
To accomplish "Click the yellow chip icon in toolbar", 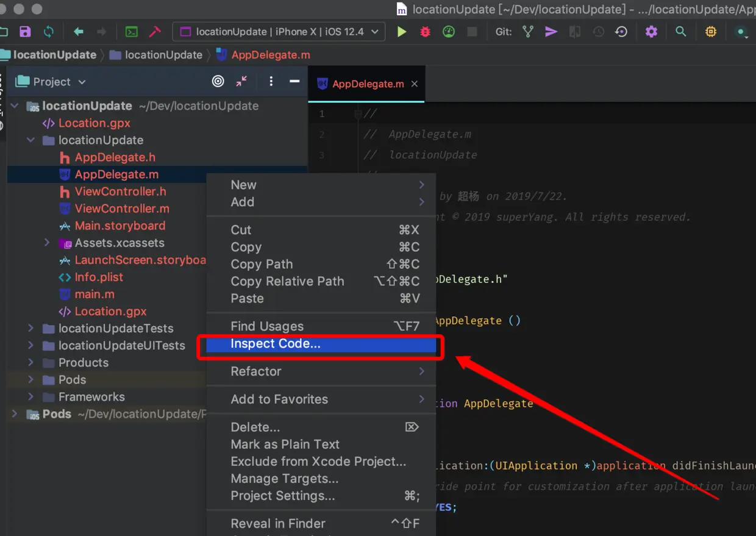I will (711, 32).
